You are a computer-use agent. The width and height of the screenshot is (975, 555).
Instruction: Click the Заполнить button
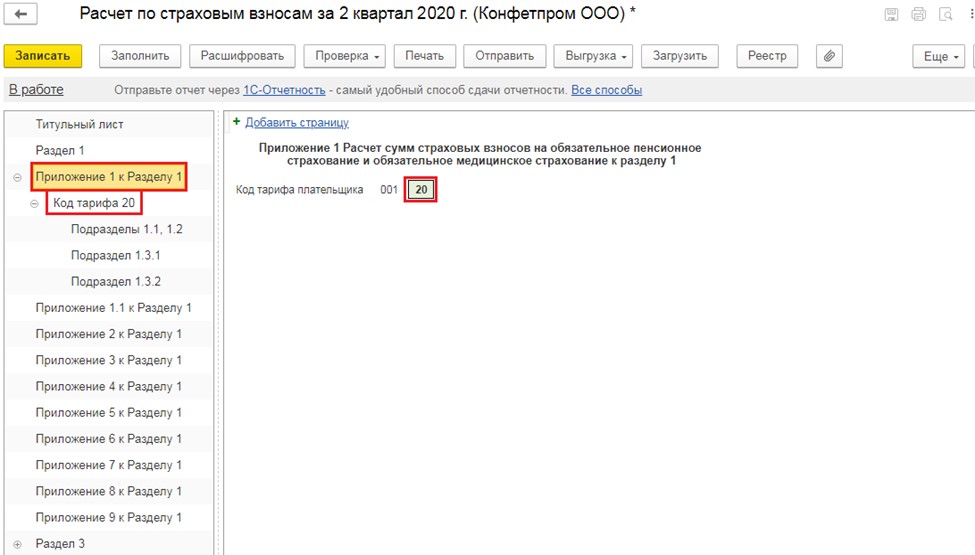tap(140, 56)
